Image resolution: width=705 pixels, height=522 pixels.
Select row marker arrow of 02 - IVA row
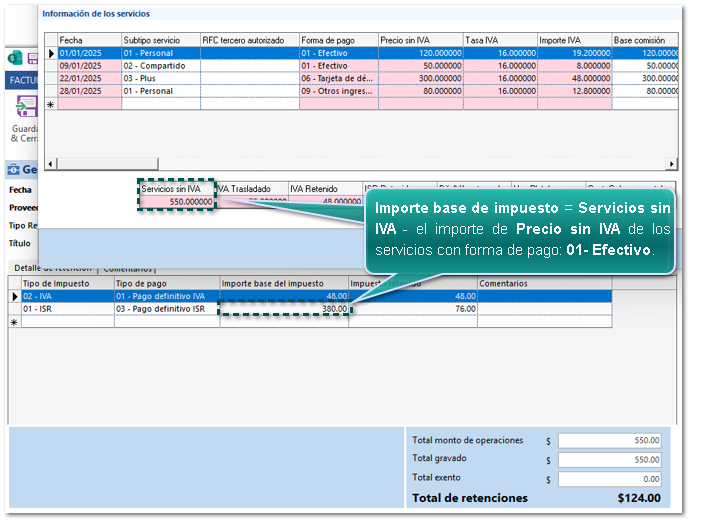coord(14,296)
